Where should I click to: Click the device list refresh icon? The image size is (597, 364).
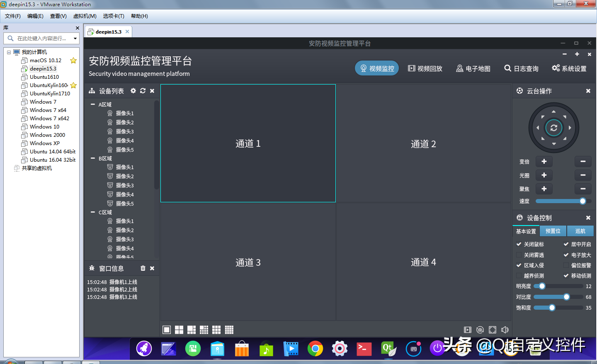point(143,91)
